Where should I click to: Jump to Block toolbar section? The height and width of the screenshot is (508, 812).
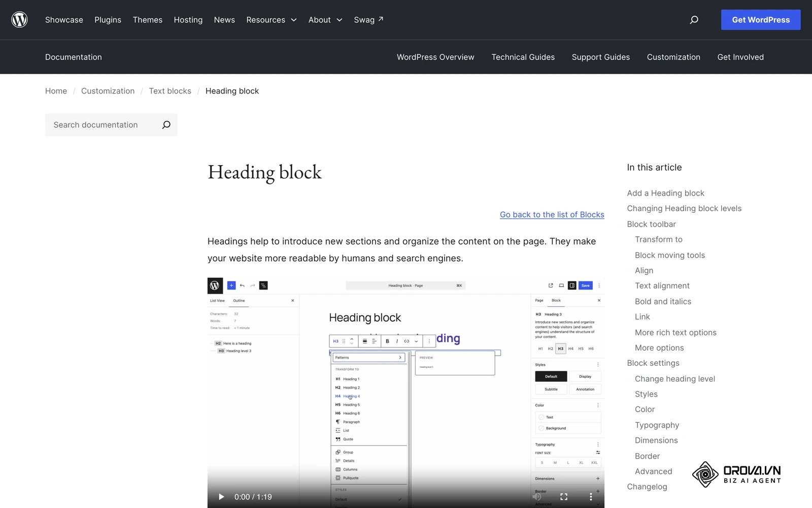(x=651, y=224)
